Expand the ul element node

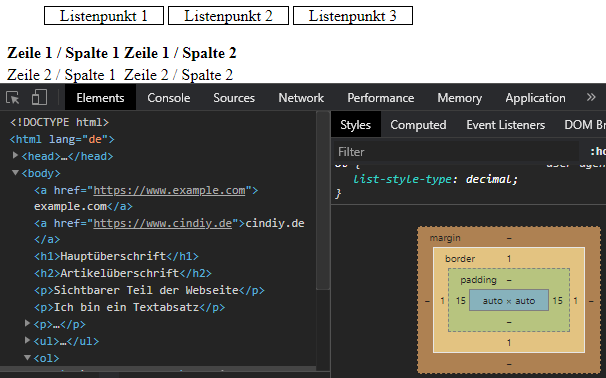(27, 340)
